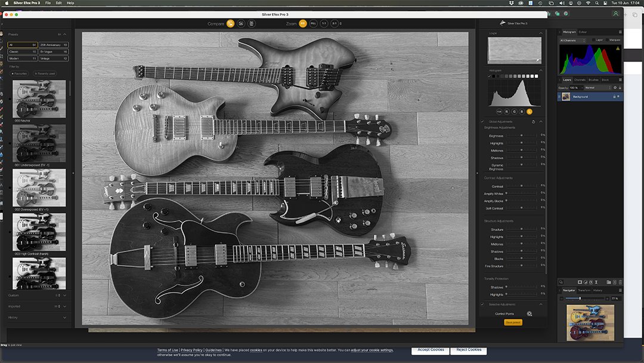Switch to the Brushes tab

[x=593, y=80]
